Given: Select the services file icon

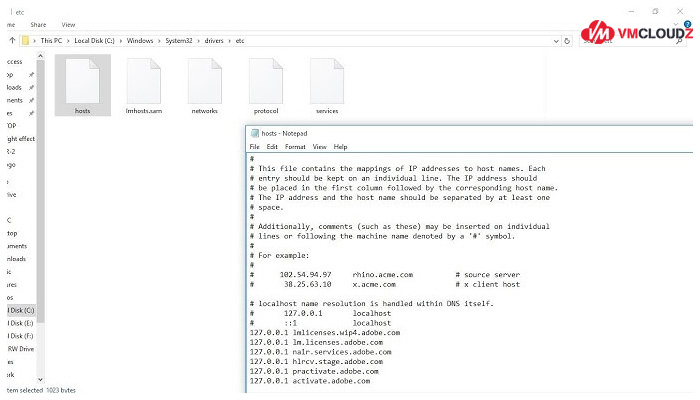Looking at the screenshot, I should click(x=327, y=81).
